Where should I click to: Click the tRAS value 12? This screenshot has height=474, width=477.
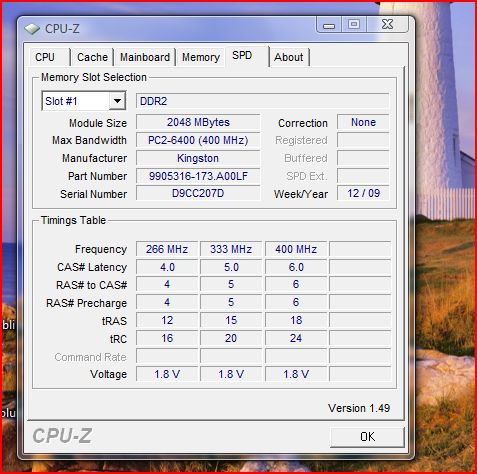click(167, 320)
